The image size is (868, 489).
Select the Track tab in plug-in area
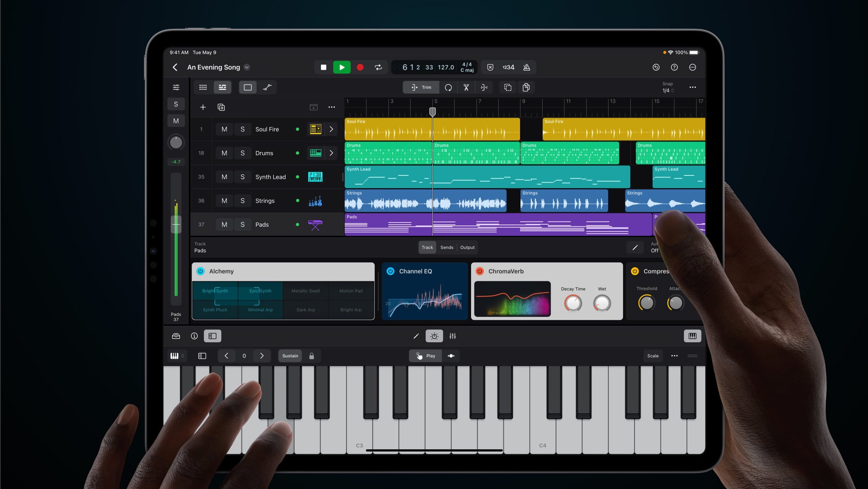pyautogui.click(x=427, y=247)
